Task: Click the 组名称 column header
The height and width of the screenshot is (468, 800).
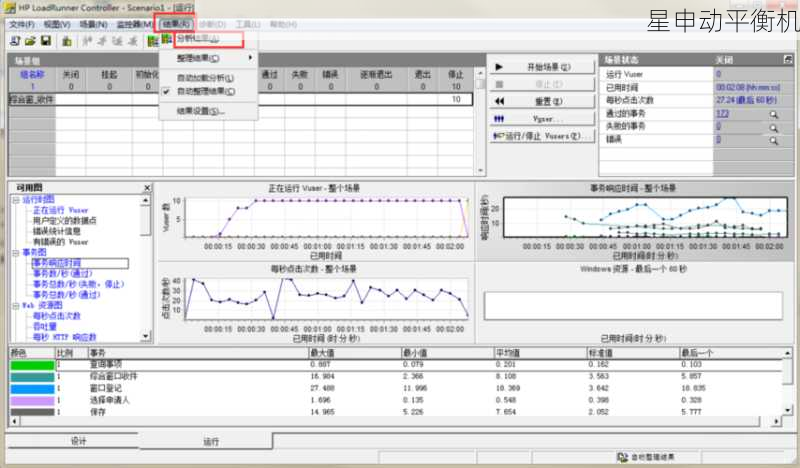Action: (x=32, y=75)
